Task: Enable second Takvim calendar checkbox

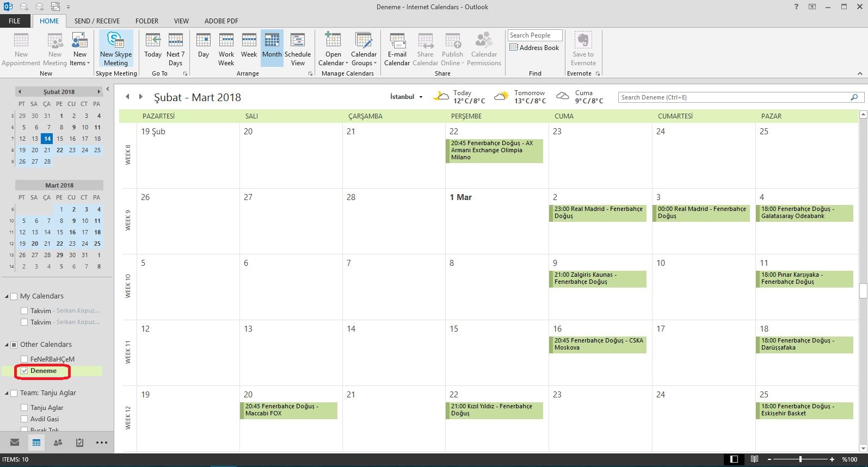Action: point(24,322)
